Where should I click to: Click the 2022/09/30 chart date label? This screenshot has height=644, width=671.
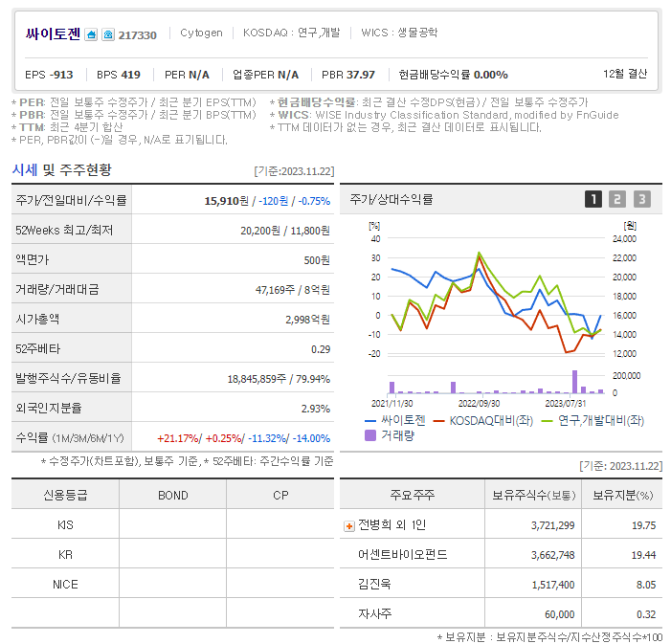pyautogui.click(x=479, y=404)
